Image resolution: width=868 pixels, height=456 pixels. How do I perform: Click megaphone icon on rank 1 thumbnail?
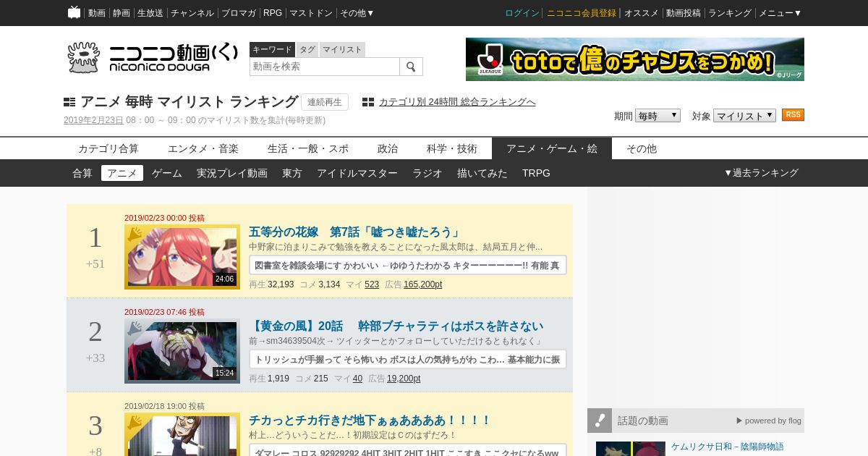[135, 235]
